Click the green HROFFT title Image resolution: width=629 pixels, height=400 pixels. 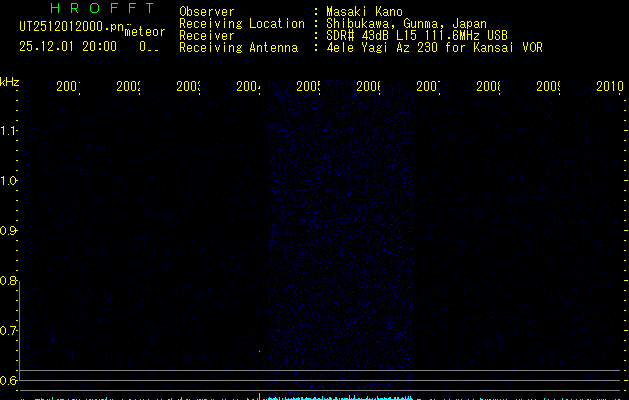coord(103,8)
